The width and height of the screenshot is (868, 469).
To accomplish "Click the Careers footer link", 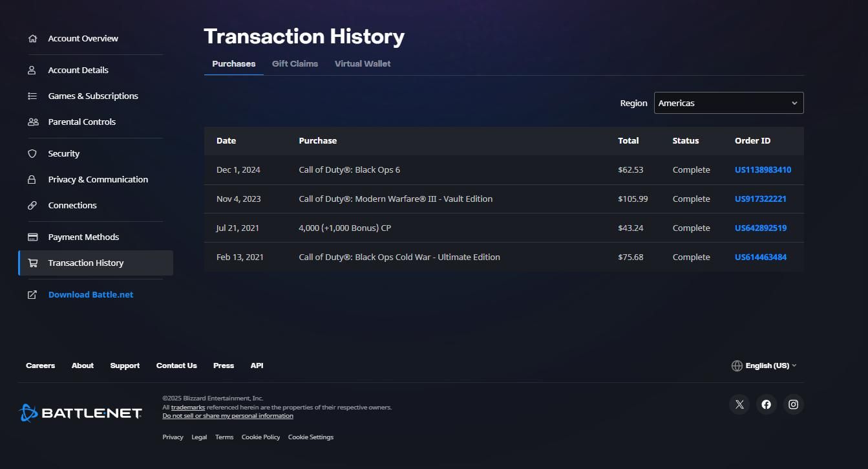I will [40, 365].
